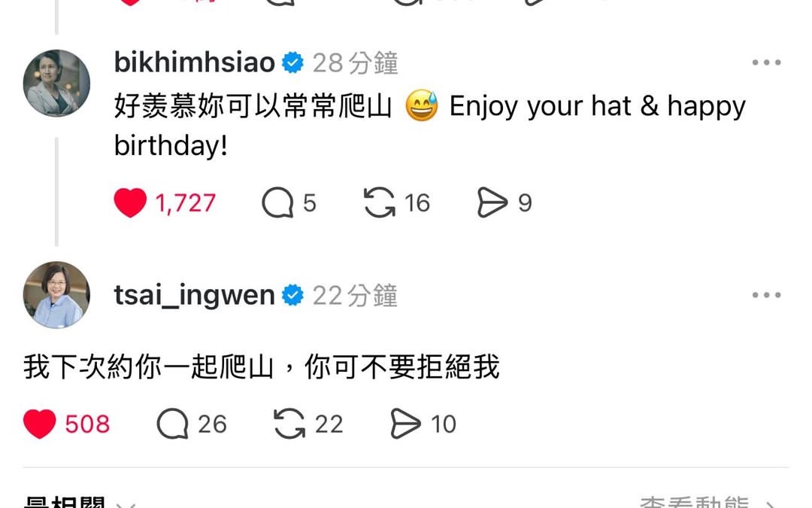The height and width of the screenshot is (508, 812).
Task: View 1,727 likes count on bikhimhsiao's comment
Action: click(x=186, y=203)
